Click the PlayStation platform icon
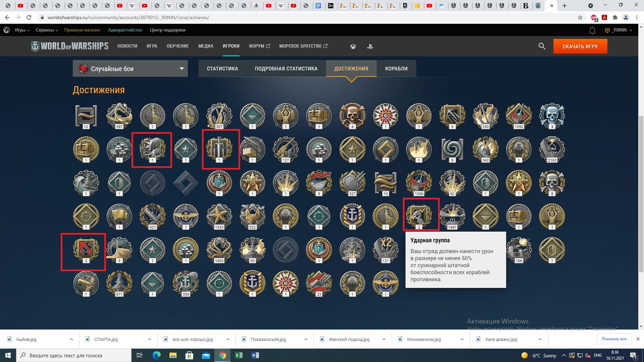 click(370, 47)
